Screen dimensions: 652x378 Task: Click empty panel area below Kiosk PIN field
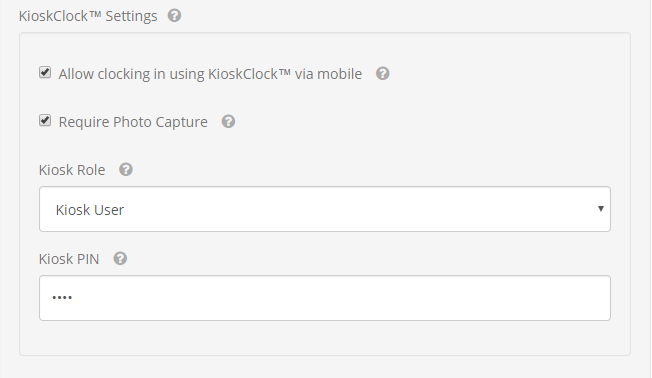[325, 338]
